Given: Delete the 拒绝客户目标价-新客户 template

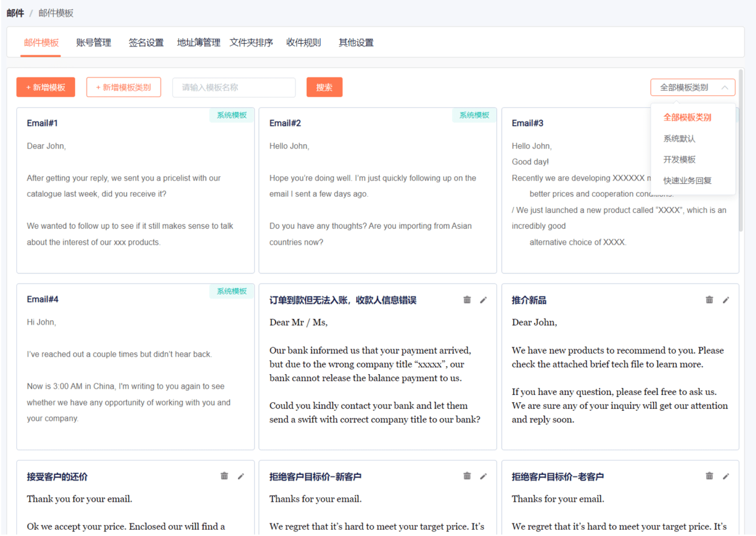Looking at the screenshot, I should coord(467,476).
